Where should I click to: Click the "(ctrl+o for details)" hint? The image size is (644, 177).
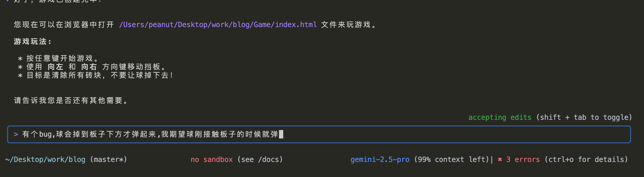pos(586,160)
